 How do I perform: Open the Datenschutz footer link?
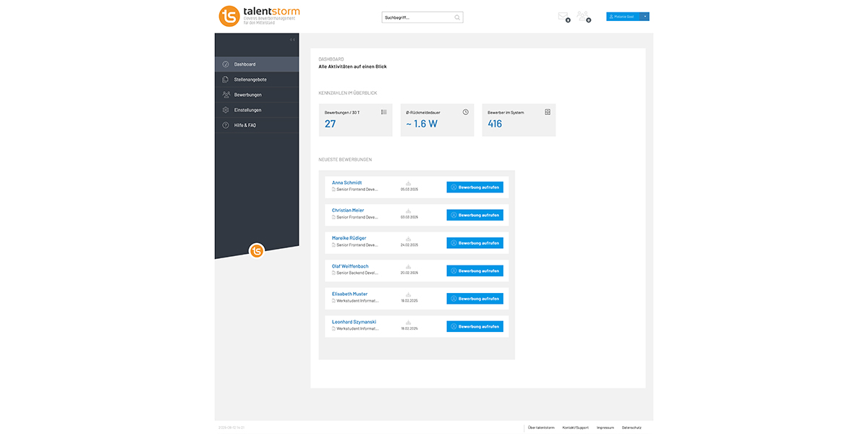(x=632, y=427)
